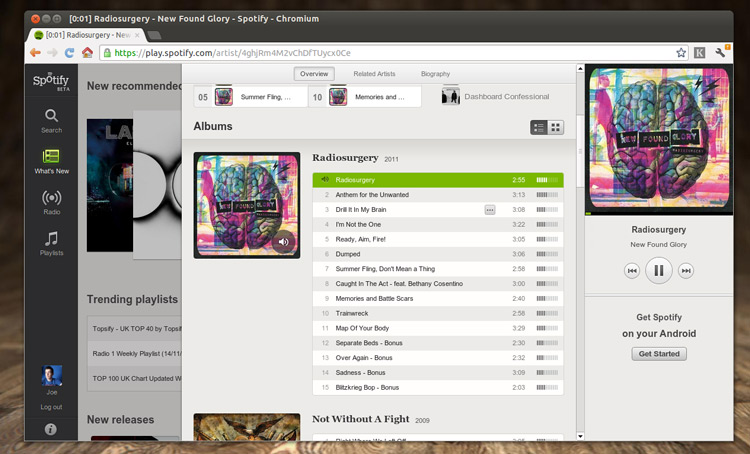Switch to the Biography tab

coord(435,74)
